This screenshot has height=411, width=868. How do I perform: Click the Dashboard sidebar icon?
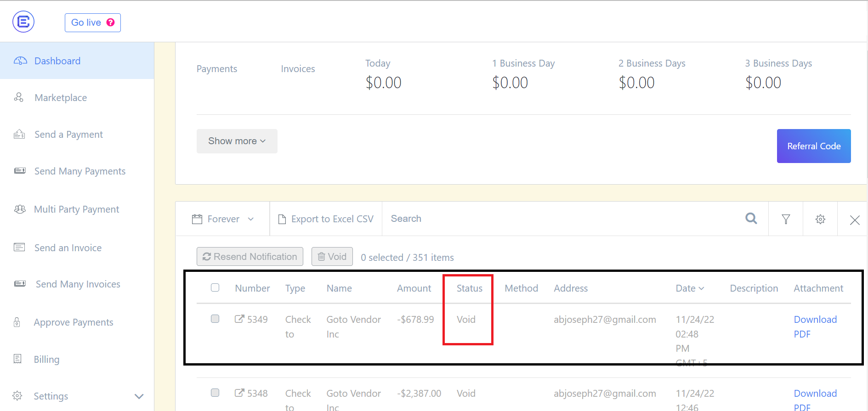click(20, 61)
